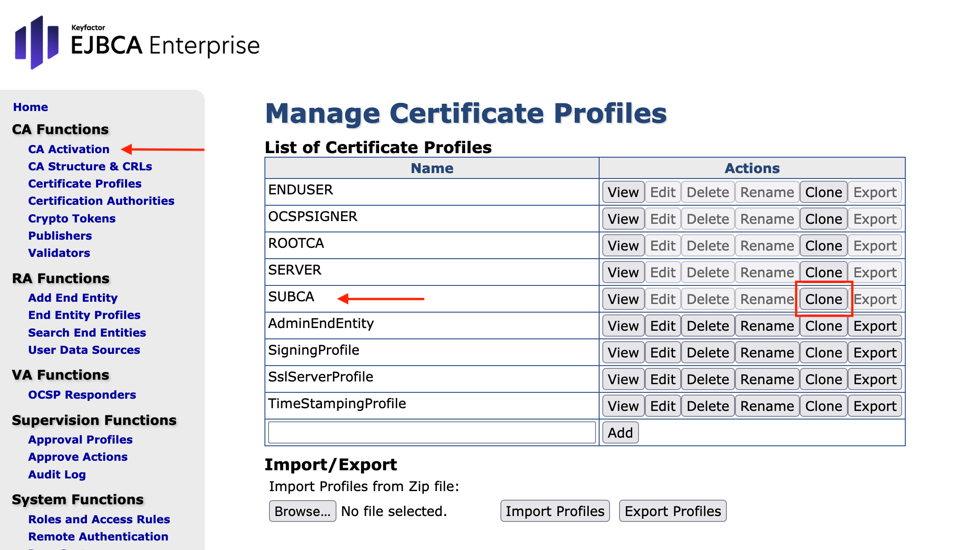980x550 pixels.
Task: Open the Audit Log page
Action: point(57,474)
